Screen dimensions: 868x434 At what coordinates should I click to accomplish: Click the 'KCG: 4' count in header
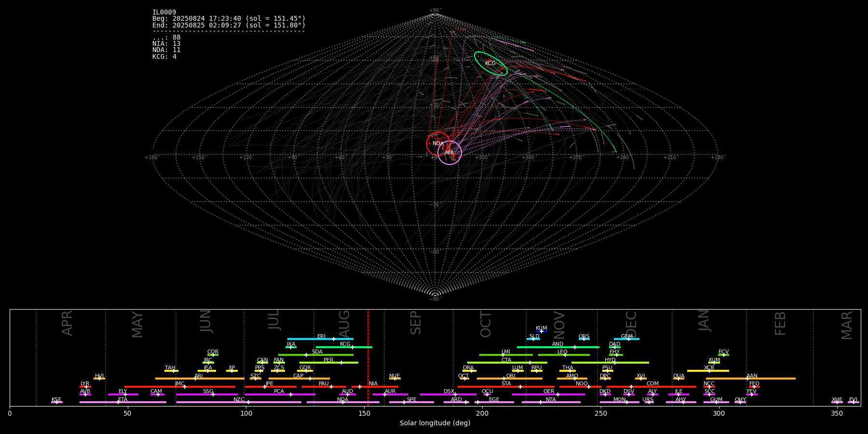[x=164, y=56]
